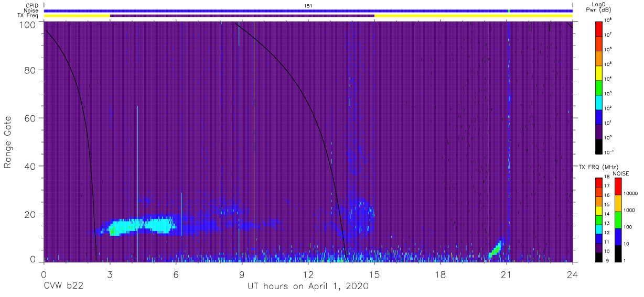Pick the red swatch in the NOISE legend
Image resolution: width=644 pixels, height=297 pixels.
(x=618, y=186)
